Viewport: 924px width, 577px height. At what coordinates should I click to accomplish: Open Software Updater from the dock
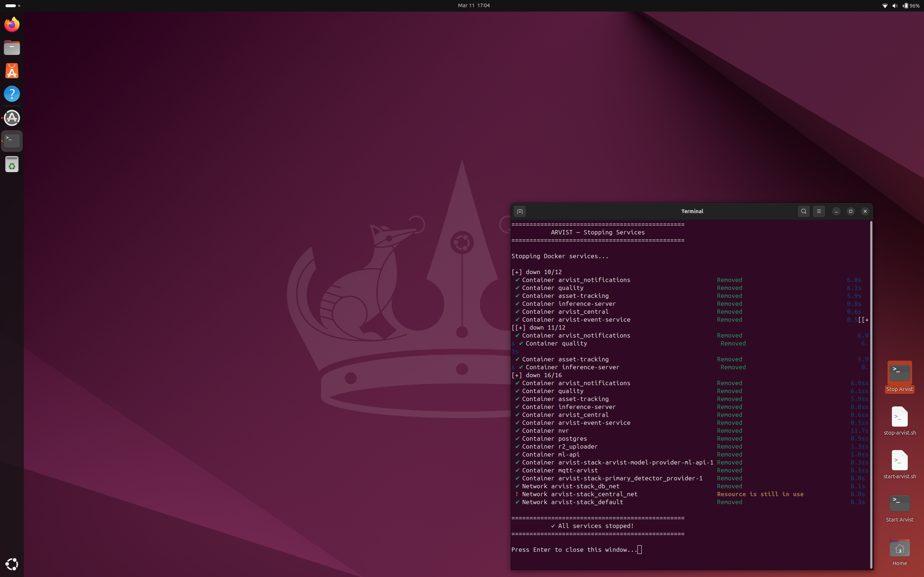coord(12,118)
